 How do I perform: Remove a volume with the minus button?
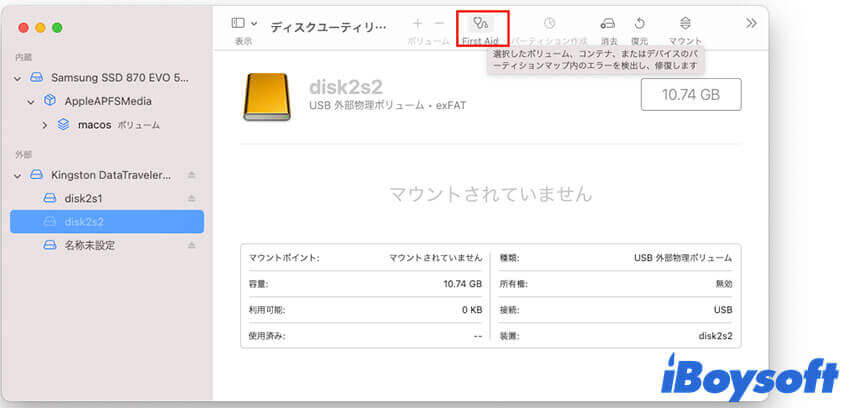tap(440, 23)
